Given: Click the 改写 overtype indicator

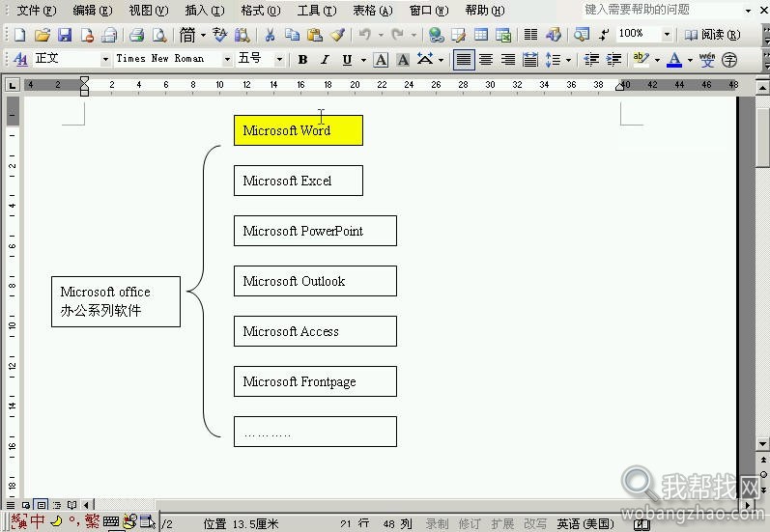Looking at the screenshot, I should pyautogui.click(x=535, y=523).
